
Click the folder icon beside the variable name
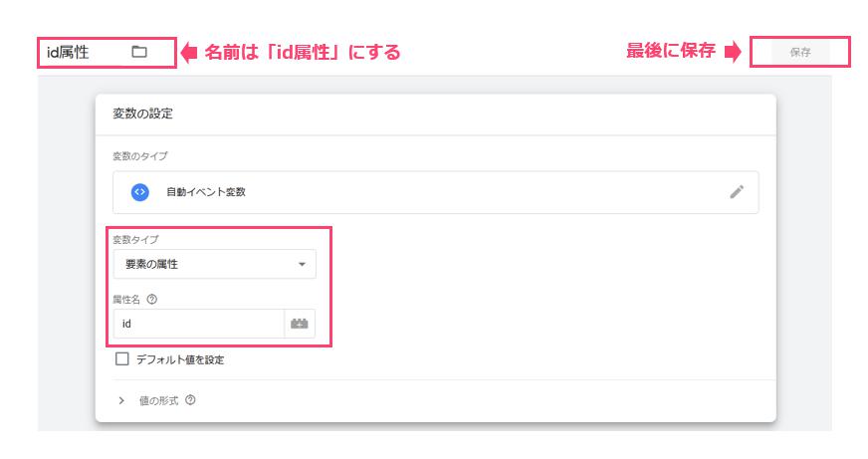(x=139, y=52)
